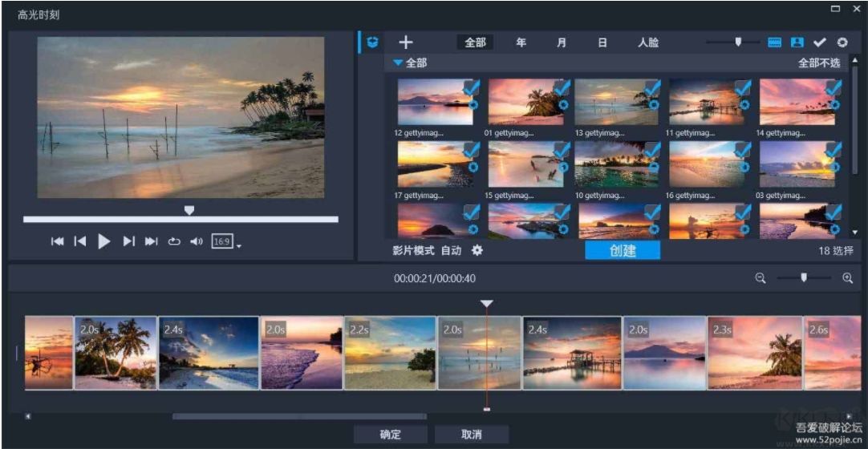Click the 确定 button

391,434
